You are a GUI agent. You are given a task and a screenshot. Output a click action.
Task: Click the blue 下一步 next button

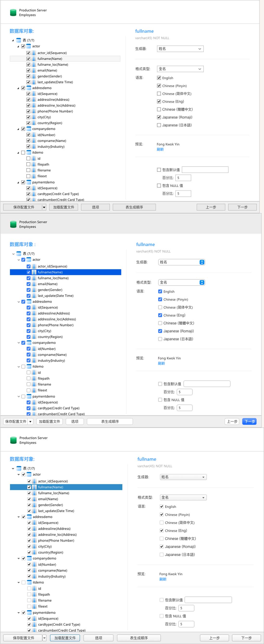(249, 421)
